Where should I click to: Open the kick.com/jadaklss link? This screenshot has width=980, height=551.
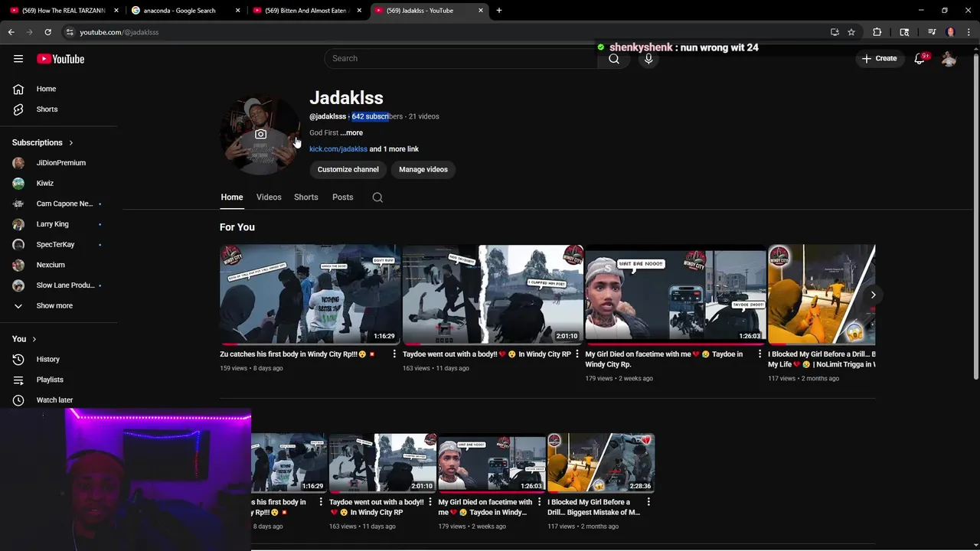(338, 149)
